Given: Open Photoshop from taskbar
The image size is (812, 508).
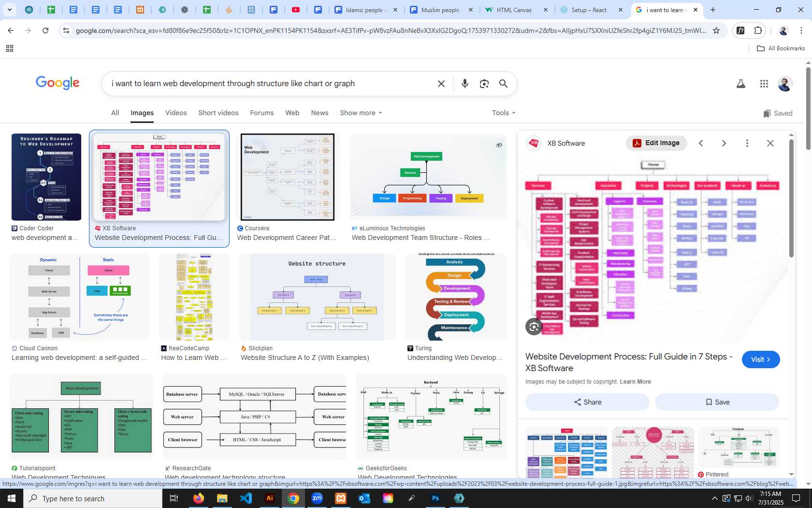Looking at the screenshot, I should click(435, 498).
